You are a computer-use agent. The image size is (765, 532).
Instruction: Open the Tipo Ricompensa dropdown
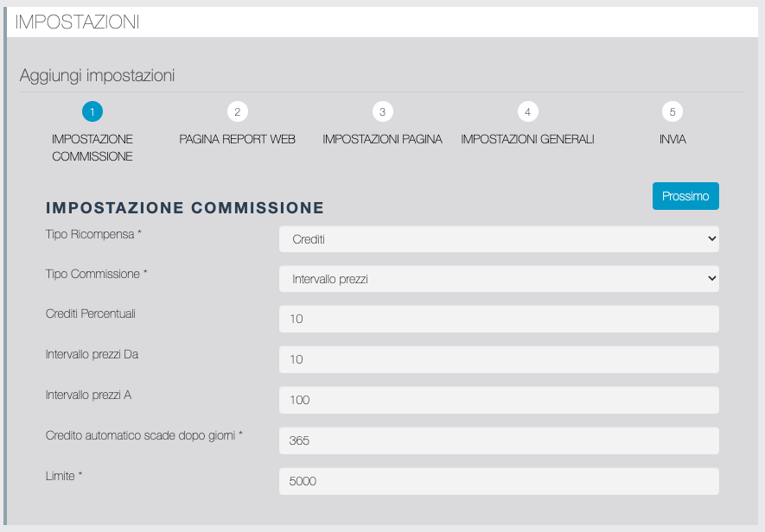point(499,239)
